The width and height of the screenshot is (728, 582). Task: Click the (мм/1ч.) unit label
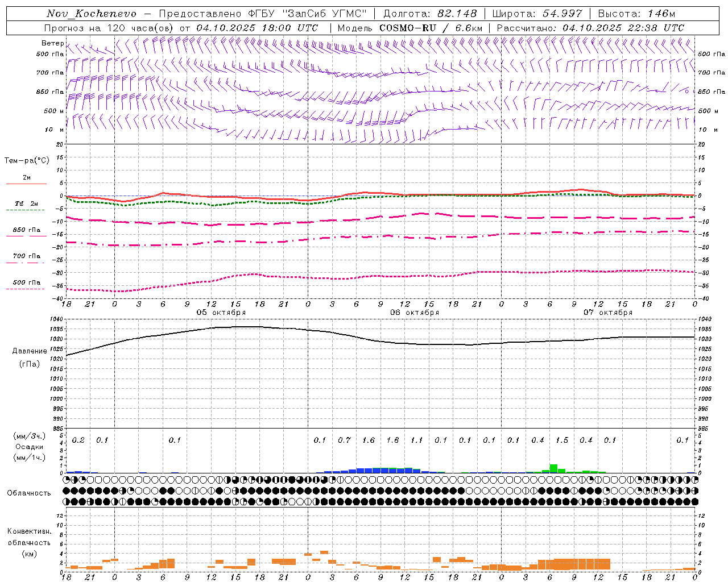point(29,458)
